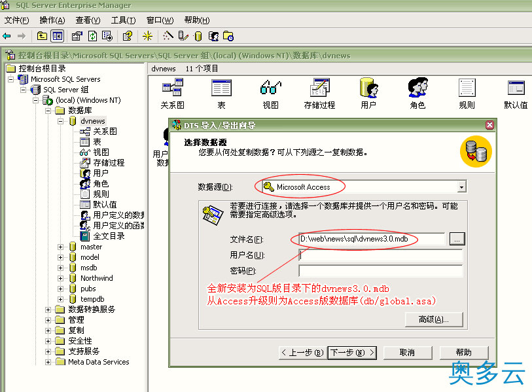Click the 高级(A)... button
Screen dimensions: 532x392
point(434,319)
